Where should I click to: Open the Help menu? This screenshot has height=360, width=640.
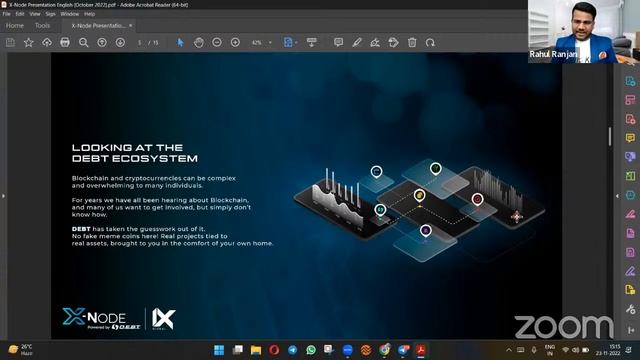[x=89, y=14]
